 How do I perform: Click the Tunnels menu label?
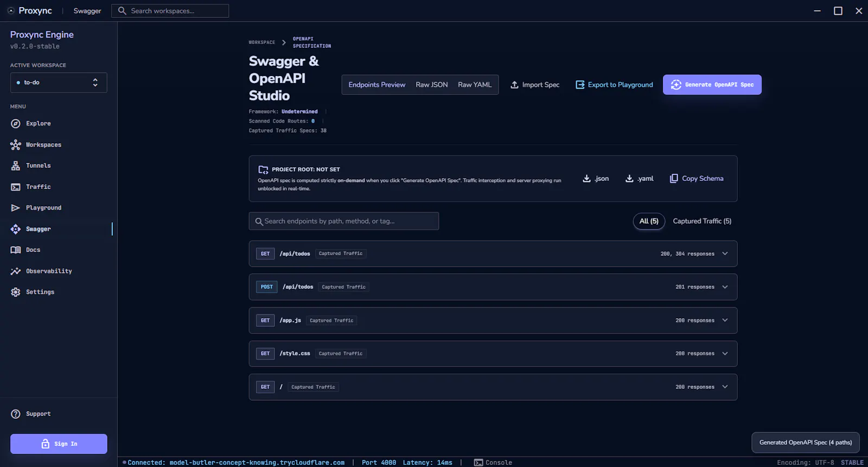click(39, 166)
